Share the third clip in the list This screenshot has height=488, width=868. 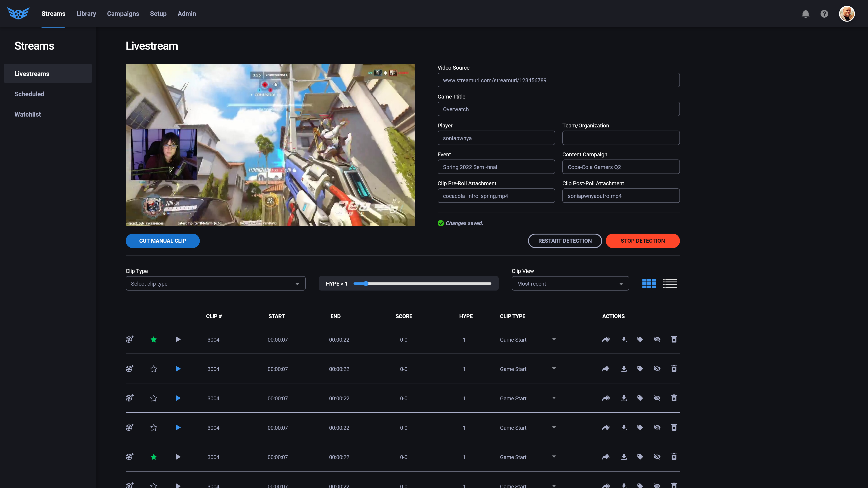tap(606, 398)
